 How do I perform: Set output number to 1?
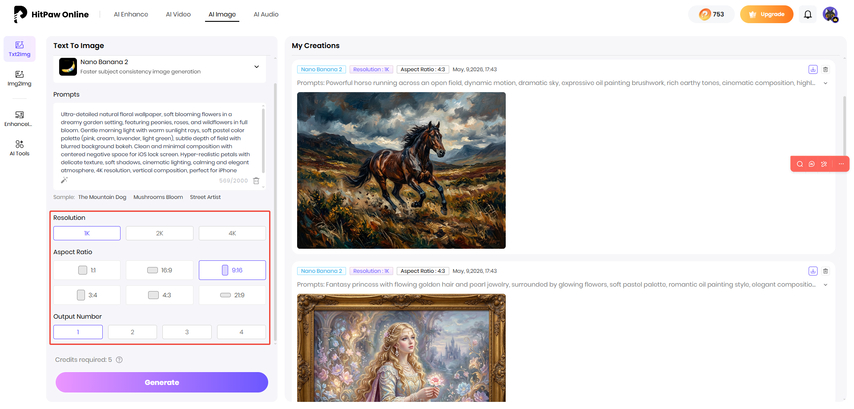[78, 332]
